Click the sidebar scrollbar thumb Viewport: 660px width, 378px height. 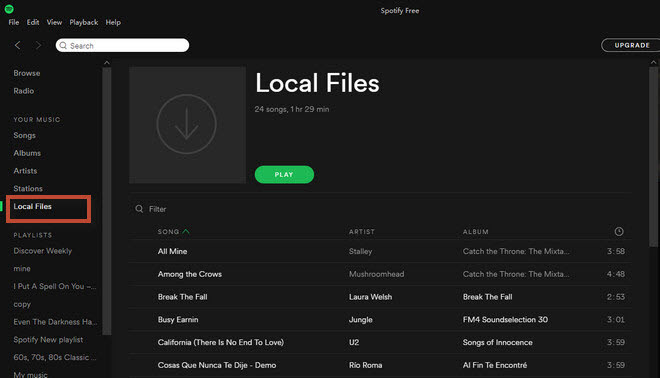pyautogui.click(x=107, y=201)
